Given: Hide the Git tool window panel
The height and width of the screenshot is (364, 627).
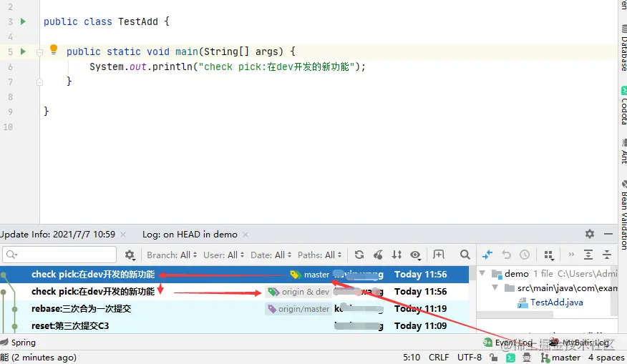Looking at the screenshot, I should (x=608, y=234).
